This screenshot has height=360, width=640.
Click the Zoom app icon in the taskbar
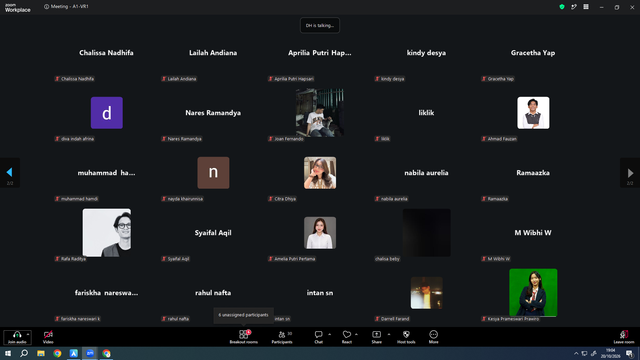point(90,353)
